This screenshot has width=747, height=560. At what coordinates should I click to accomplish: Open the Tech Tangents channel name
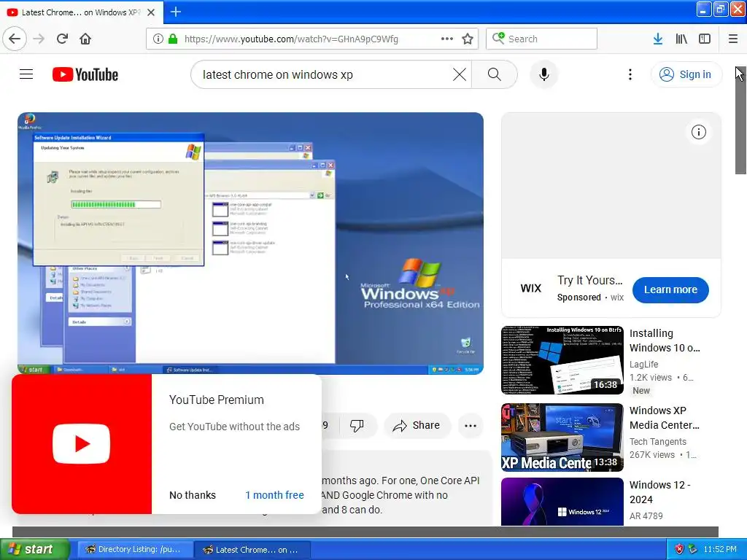(657, 441)
